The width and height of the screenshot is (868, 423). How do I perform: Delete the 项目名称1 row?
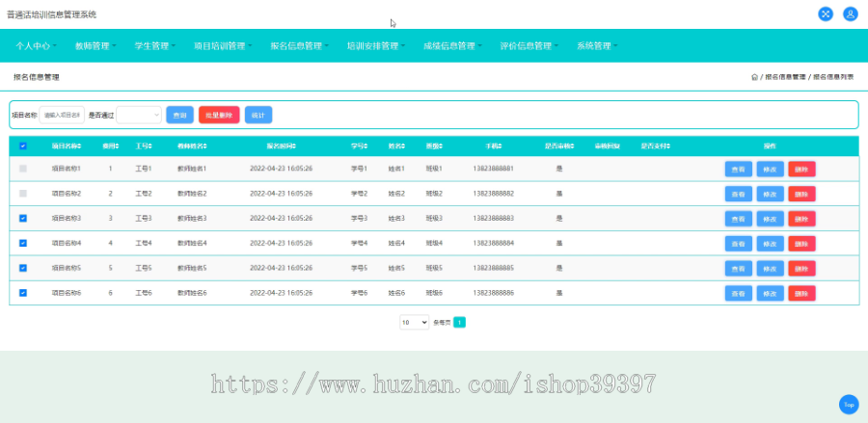(x=801, y=170)
